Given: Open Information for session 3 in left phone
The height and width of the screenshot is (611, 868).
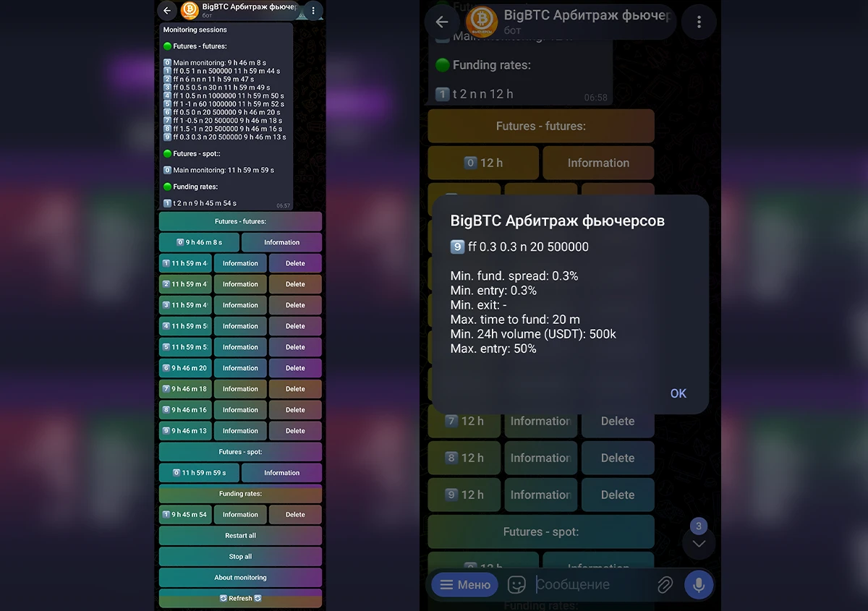Looking at the screenshot, I should pos(240,305).
